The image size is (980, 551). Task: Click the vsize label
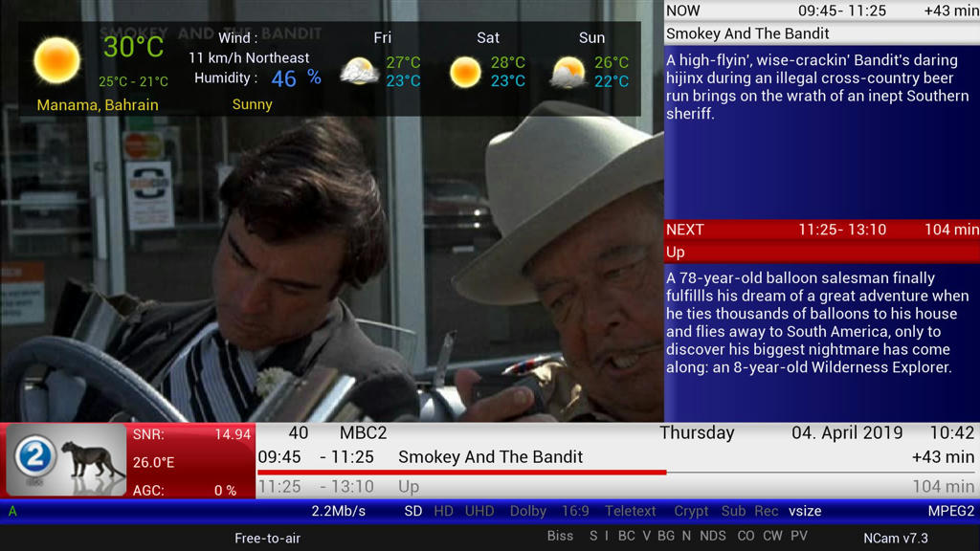[x=805, y=511]
